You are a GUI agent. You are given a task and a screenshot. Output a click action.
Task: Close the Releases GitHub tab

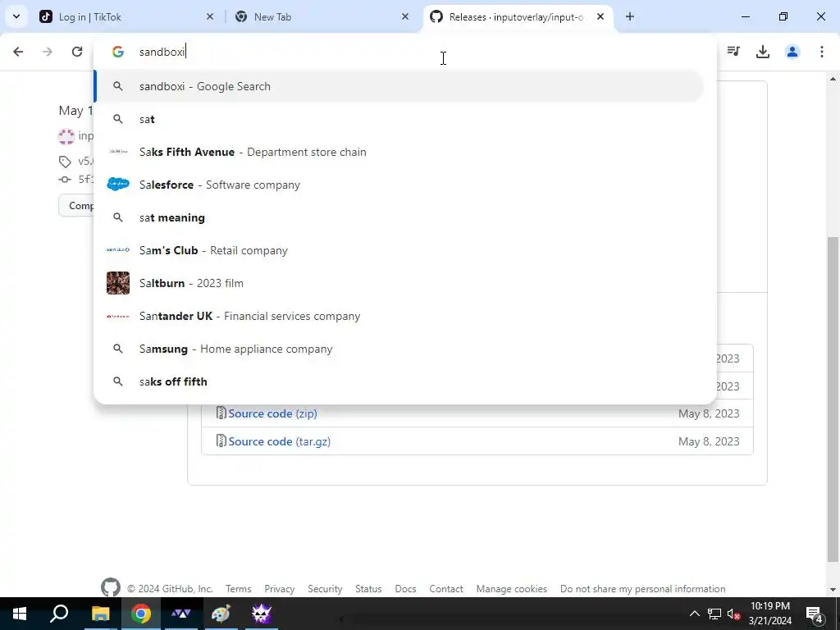pos(600,17)
